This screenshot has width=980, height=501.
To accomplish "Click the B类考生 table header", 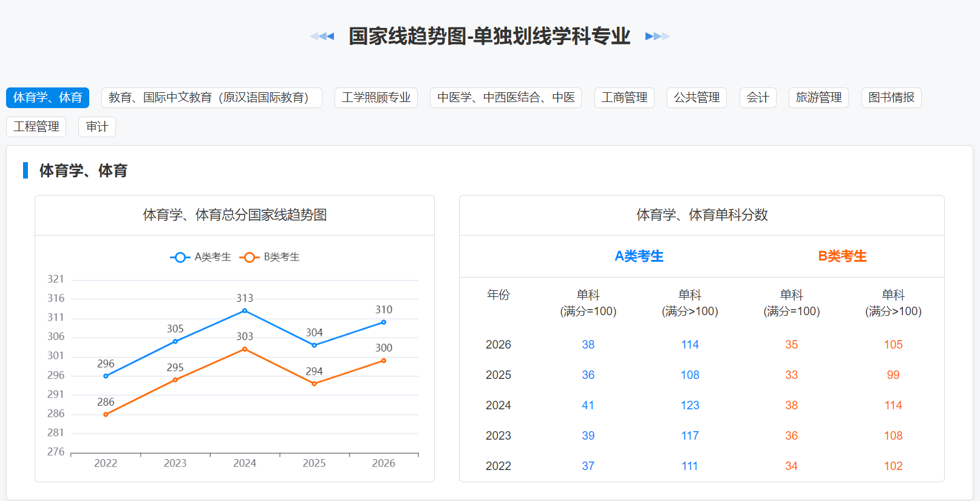I will point(842,256).
